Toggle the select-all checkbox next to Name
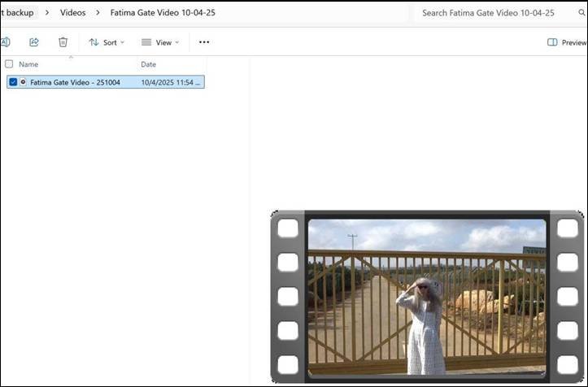The height and width of the screenshot is (387, 588). (9, 64)
